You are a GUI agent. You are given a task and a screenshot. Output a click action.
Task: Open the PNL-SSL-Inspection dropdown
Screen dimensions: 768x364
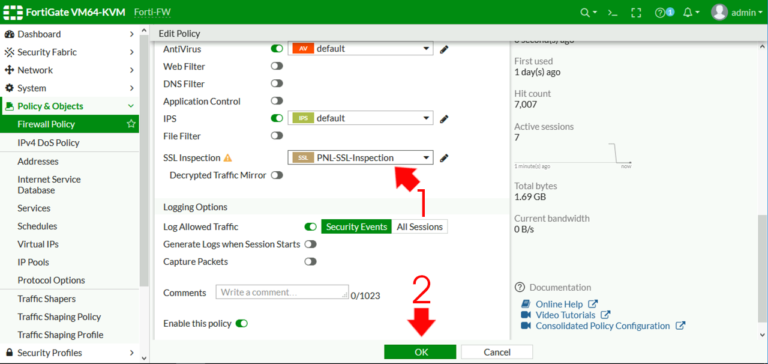click(x=360, y=158)
